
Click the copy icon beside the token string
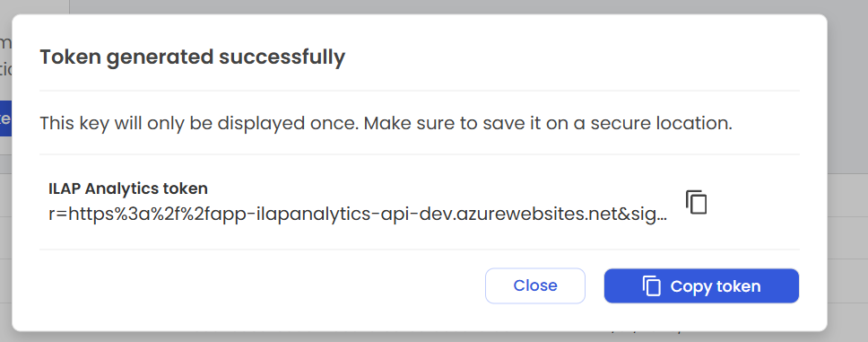(x=697, y=202)
